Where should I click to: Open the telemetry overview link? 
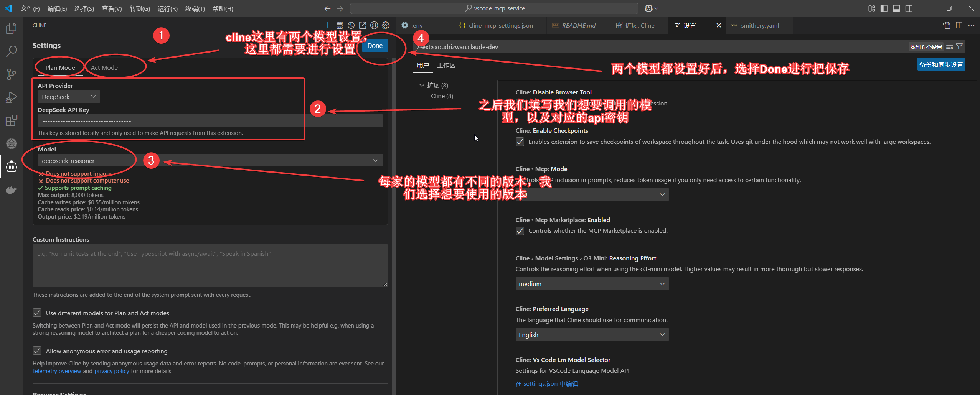(57, 371)
